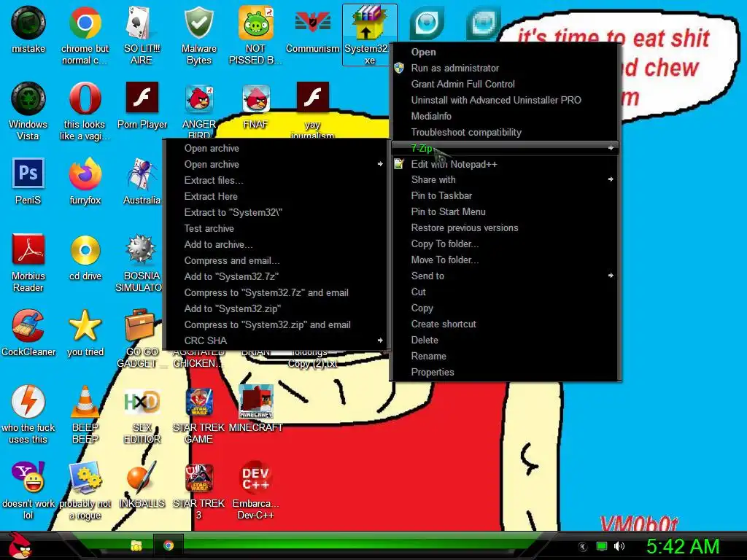The image size is (747, 560).
Task: Select the FNAF desktop icon
Action: tap(255, 98)
